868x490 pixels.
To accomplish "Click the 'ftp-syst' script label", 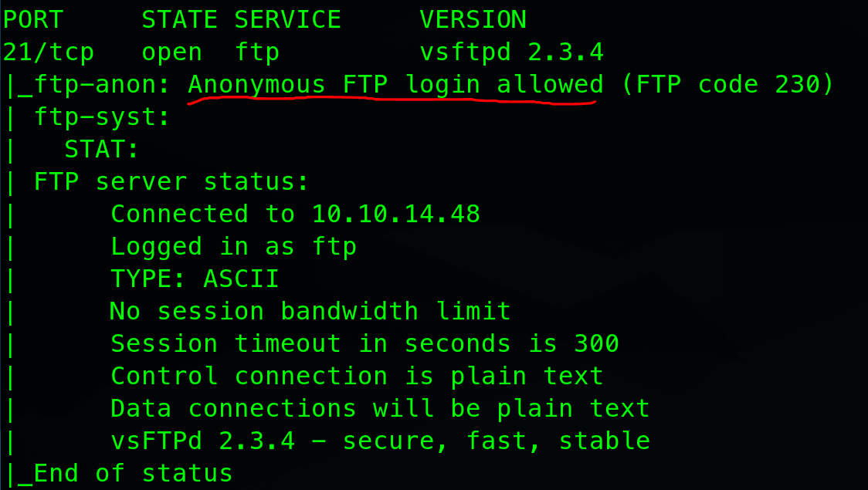I will 102,117.
